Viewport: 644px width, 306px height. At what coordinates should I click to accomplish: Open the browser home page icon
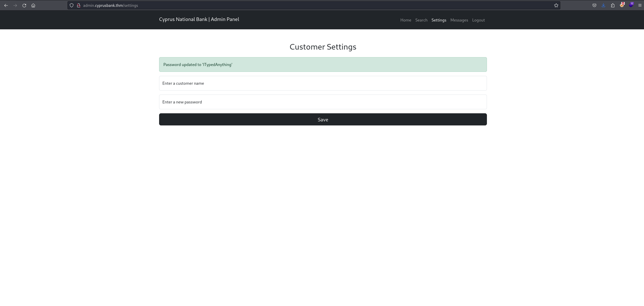tap(33, 5)
